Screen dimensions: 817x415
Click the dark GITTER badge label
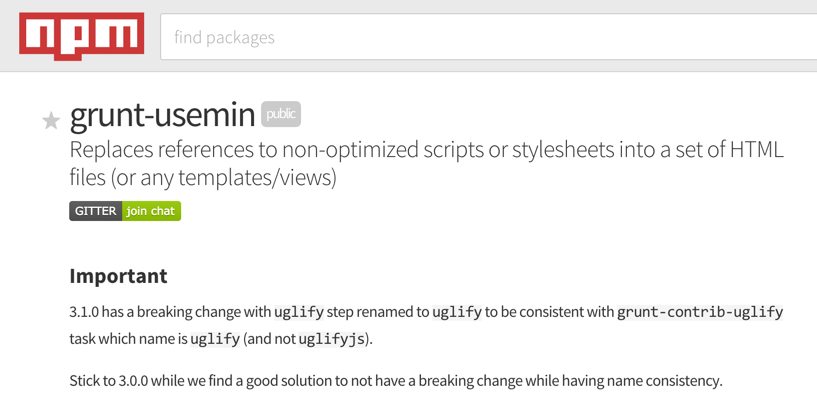(96, 211)
